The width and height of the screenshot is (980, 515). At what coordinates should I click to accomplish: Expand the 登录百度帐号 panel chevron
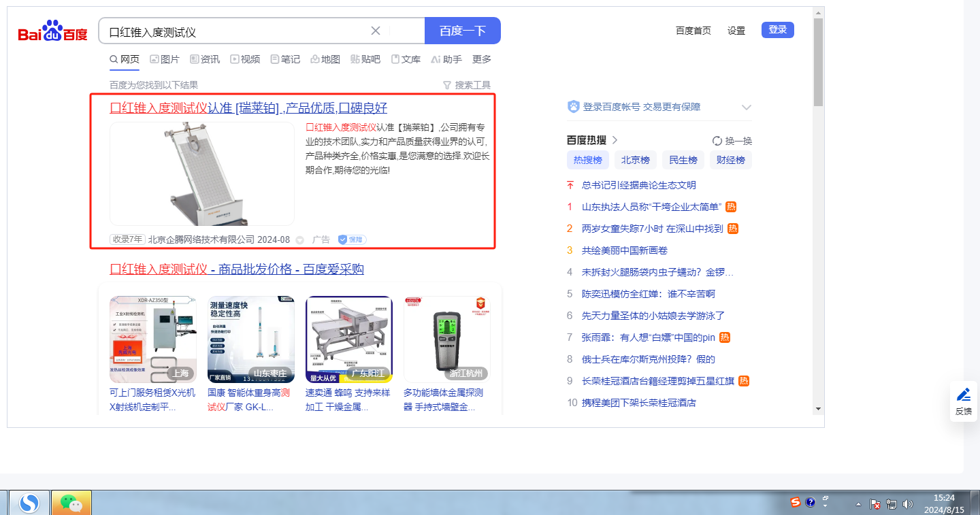746,107
